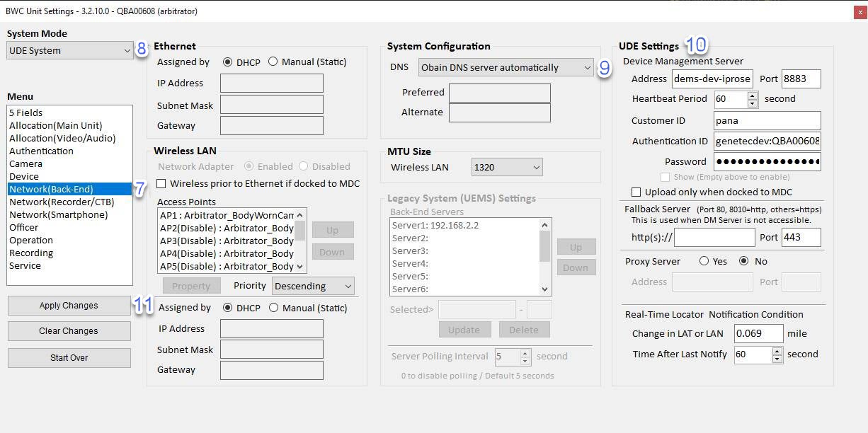Enable Wireless prior to Ethernet checkbox
Screen dimensions: 868x433
click(x=161, y=183)
